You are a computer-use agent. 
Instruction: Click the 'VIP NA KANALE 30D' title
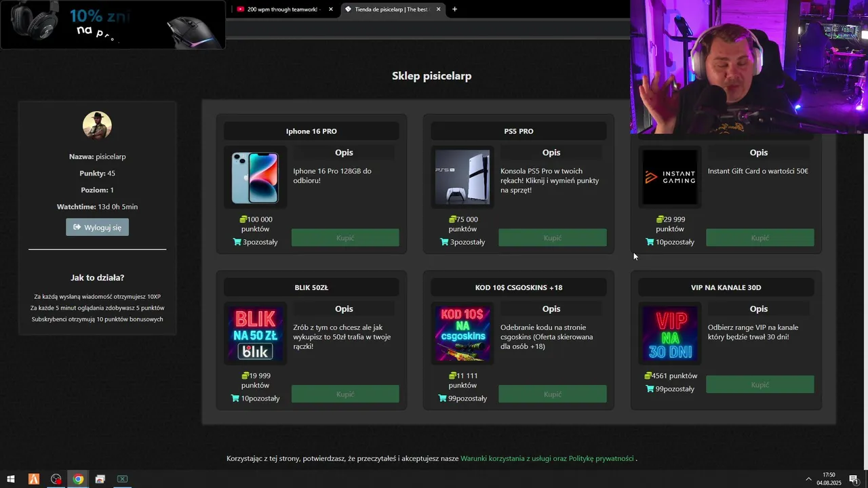pyautogui.click(x=726, y=287)
